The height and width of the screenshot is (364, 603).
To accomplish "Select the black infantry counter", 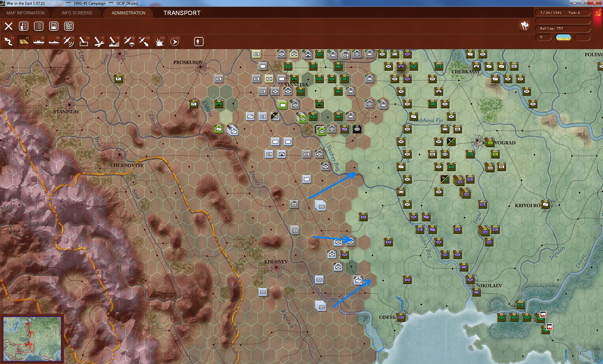I will point(357,129).
